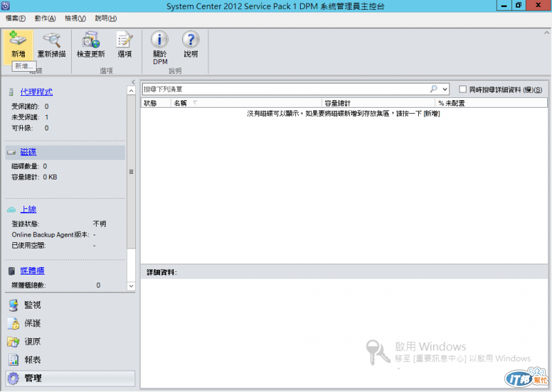Image resolution: width=552 pixels, height=392 pixels.
Task: Open the 上線 link
Action: [x=28, y=210]
